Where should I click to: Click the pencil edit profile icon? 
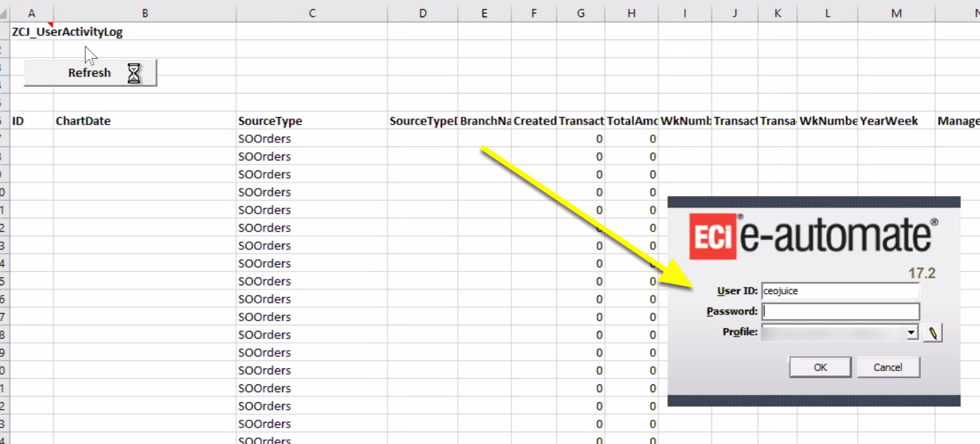(933, 333)
